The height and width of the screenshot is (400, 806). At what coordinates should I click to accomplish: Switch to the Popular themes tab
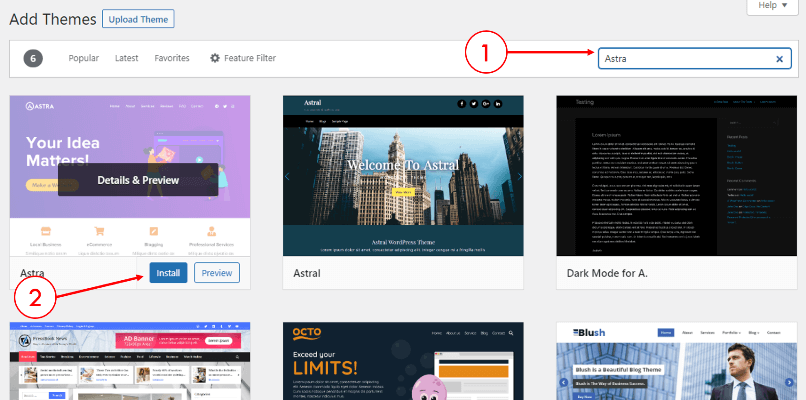(84, 58)
